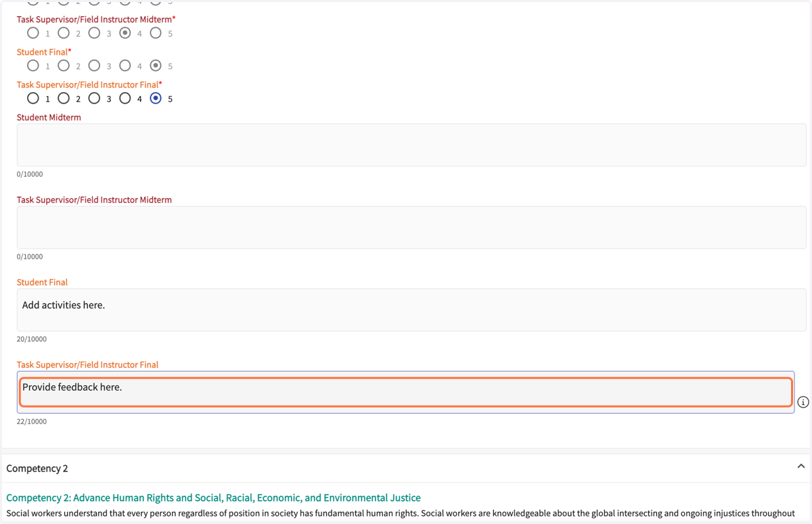
Task: Choose rating 5 for Student Final
Action: click(x=156, y=66)
